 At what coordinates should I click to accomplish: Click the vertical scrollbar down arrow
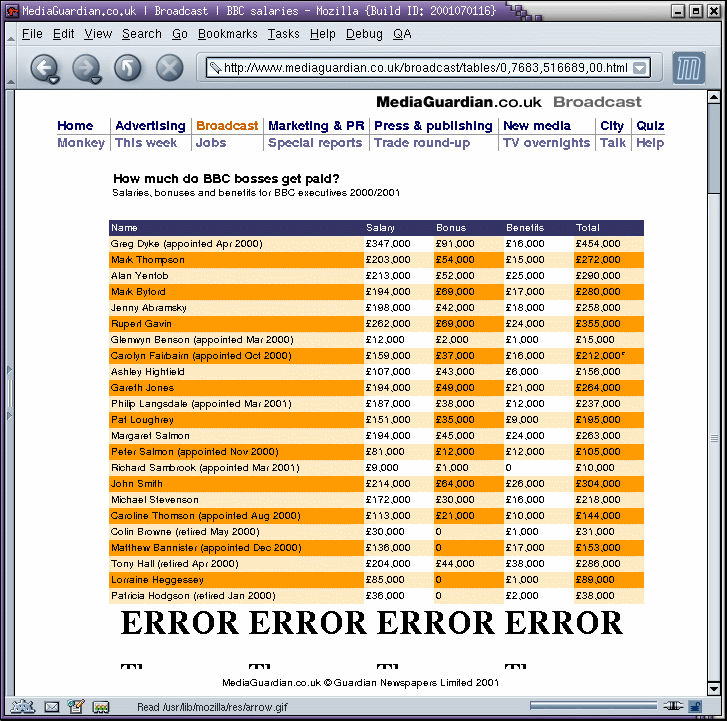pos(714,689)
